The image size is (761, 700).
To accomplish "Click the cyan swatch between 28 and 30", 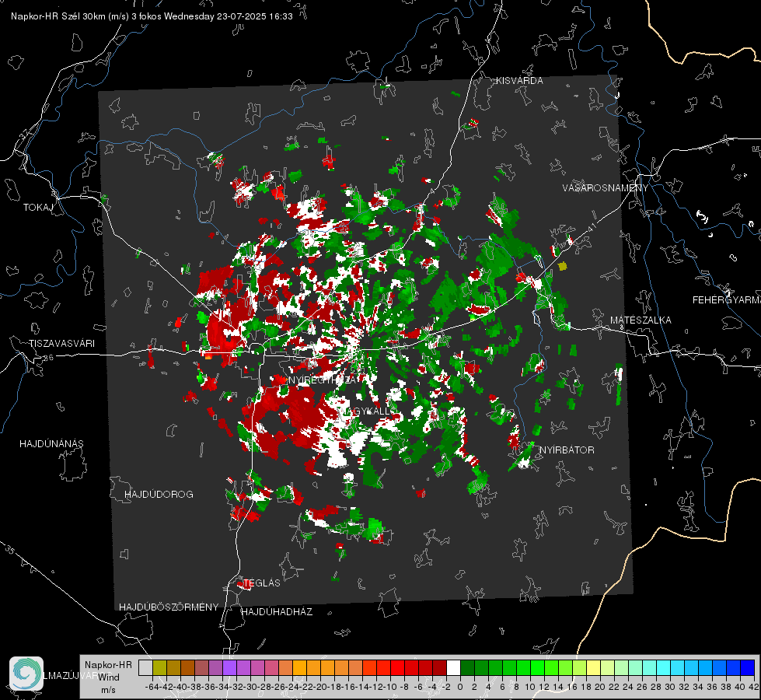I will (664, 667).
